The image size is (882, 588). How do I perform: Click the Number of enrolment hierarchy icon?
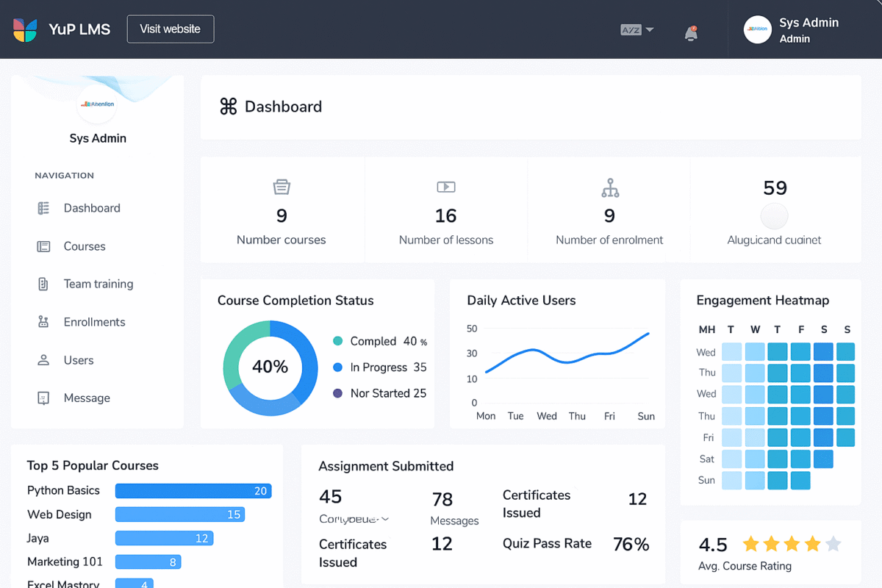(610, 188)
